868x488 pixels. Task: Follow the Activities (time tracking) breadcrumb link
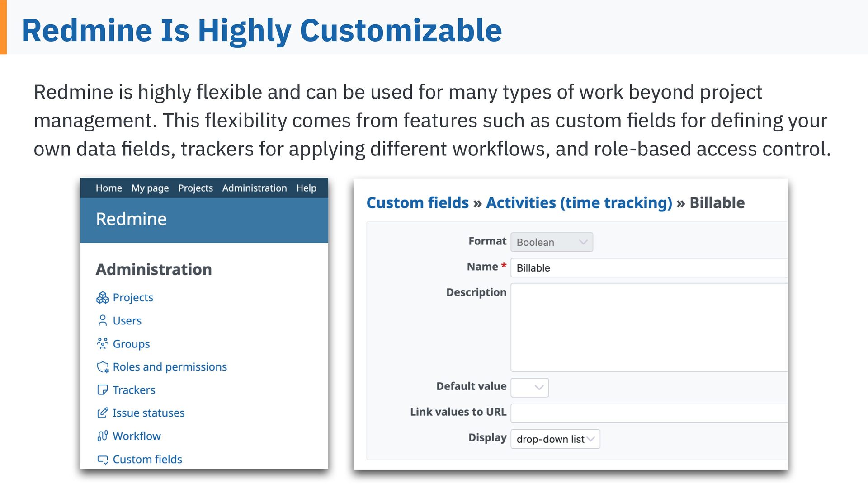pyautogui.click(x=579, y=203)
